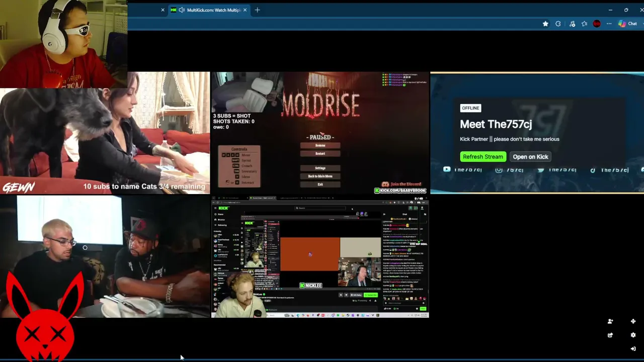
Task: Click the Refresh Stream button
Action: click(x=482, y=157)
